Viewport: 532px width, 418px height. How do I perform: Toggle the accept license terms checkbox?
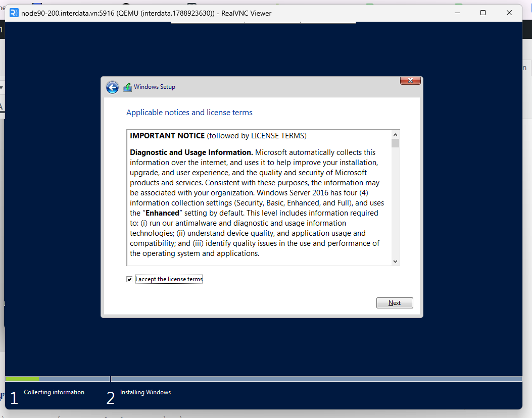click(x=129, y=279)
